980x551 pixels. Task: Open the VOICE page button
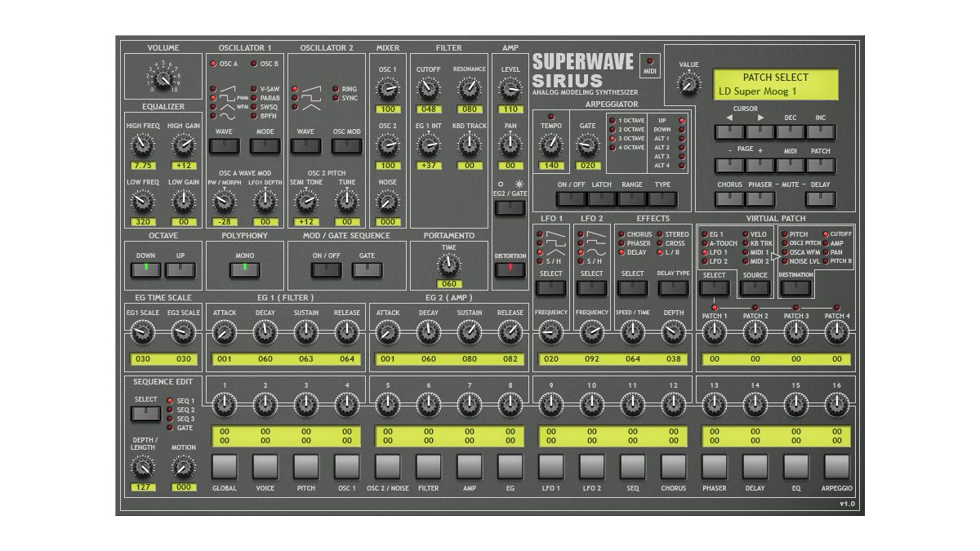(x=265, y=467)
